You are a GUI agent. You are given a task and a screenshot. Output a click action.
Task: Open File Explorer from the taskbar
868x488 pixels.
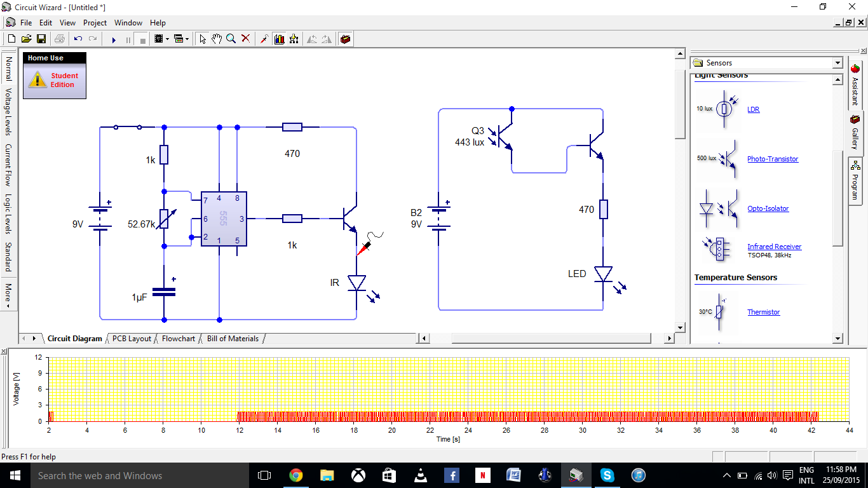[x=327, y=475]
